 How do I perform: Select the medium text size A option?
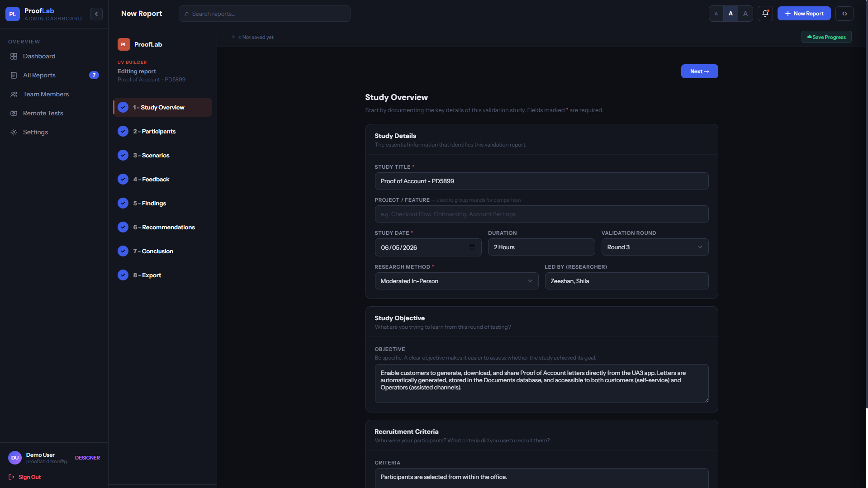[730, 14]
